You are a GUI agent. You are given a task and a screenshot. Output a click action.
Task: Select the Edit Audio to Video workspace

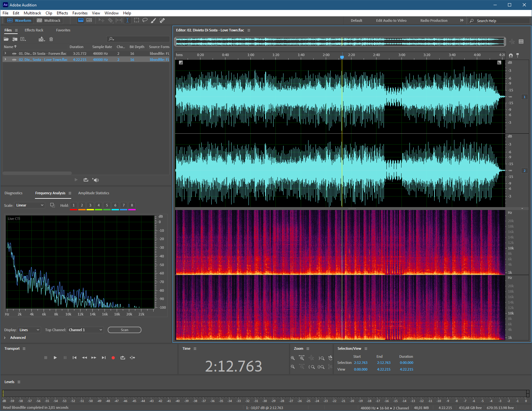(391, 21)
